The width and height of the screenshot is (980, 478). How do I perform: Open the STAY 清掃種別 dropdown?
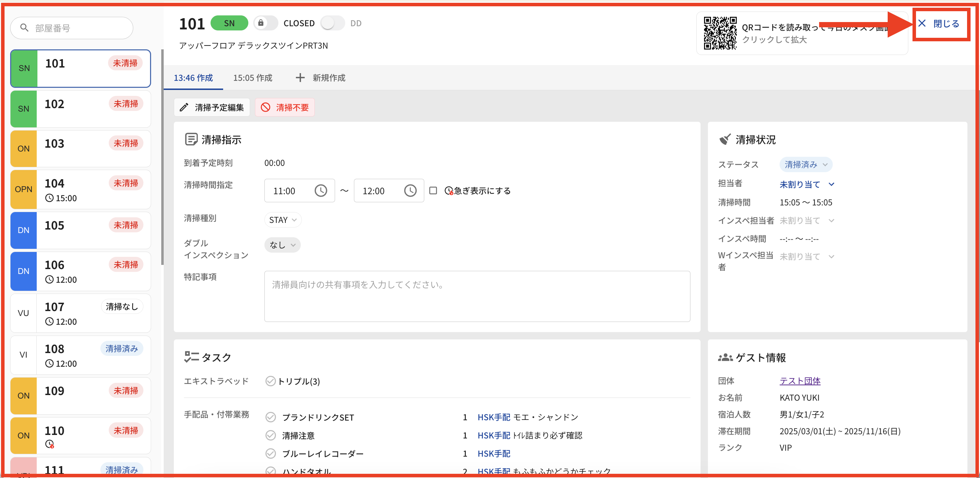click(283, 220)
